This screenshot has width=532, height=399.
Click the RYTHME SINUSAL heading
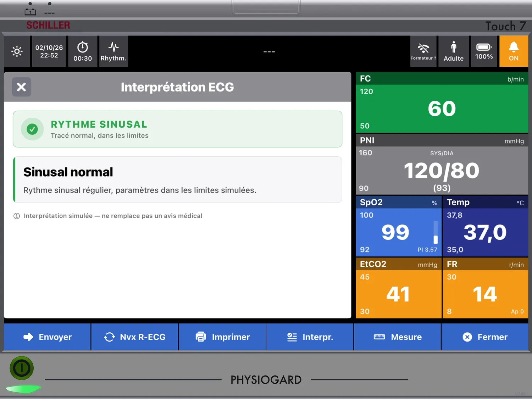99,124
